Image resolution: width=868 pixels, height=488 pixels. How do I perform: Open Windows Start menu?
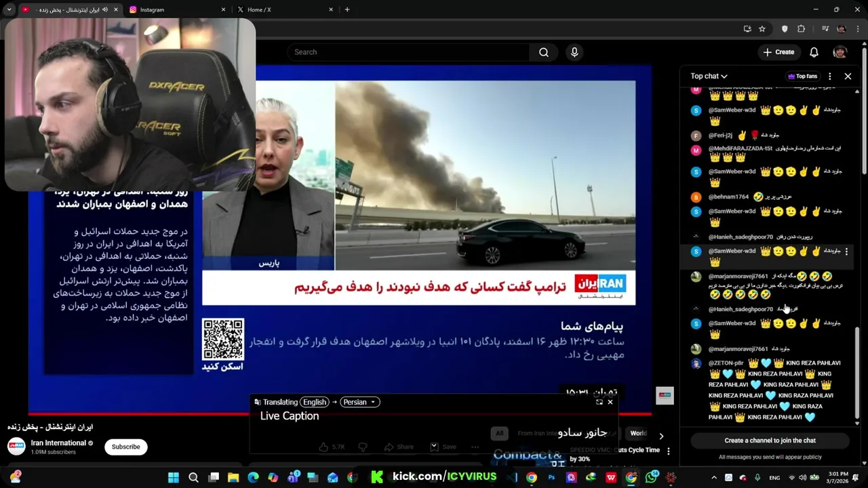tap(174, 478)
